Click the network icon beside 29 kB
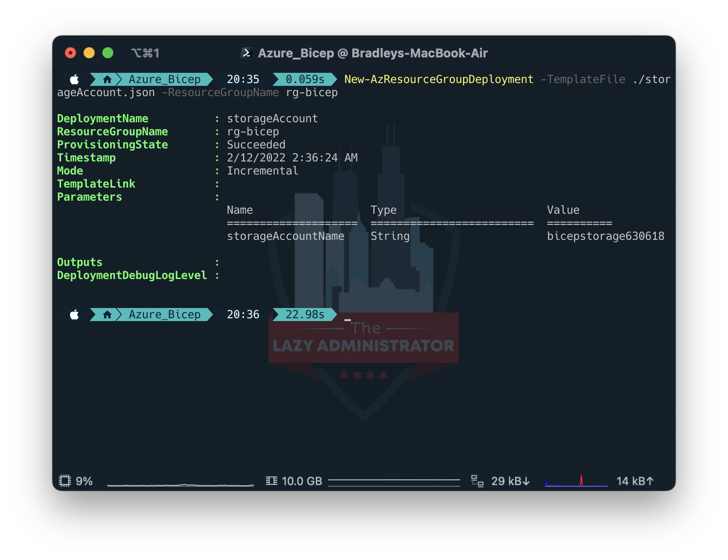728x560 pixels. pyautogui.click(x=477, y=481)
